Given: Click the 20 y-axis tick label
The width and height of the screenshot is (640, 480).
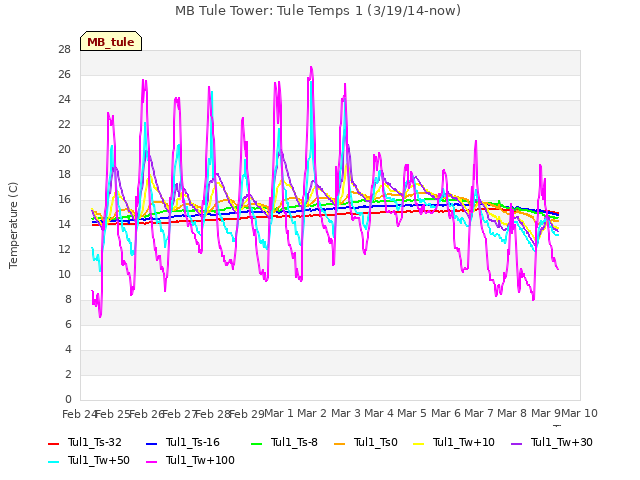Looking at the screenshot, I should click(x=64, y=149).
